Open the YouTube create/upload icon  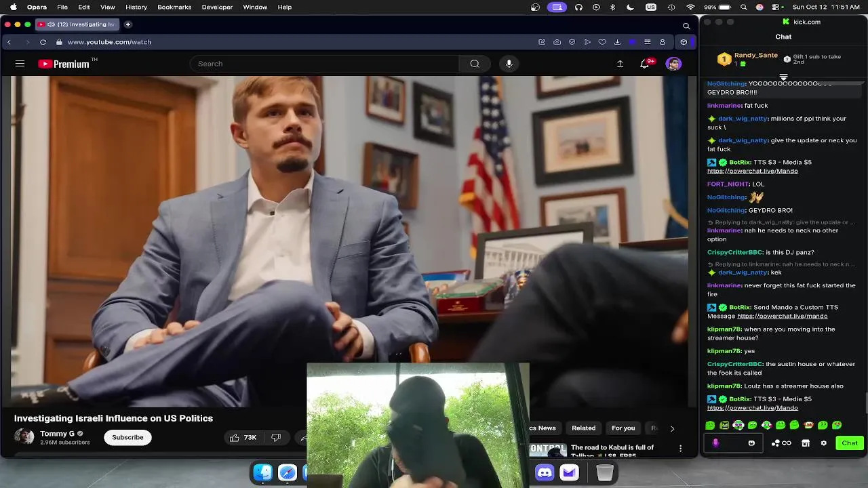pyautogui.click(x=620, y=64)
